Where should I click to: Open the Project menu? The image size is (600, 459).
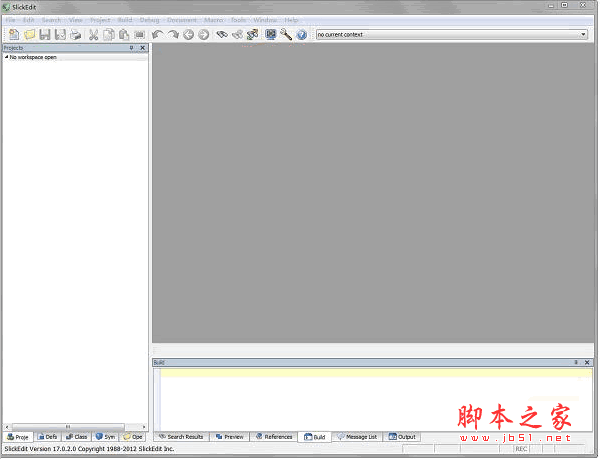click(100, 20)
